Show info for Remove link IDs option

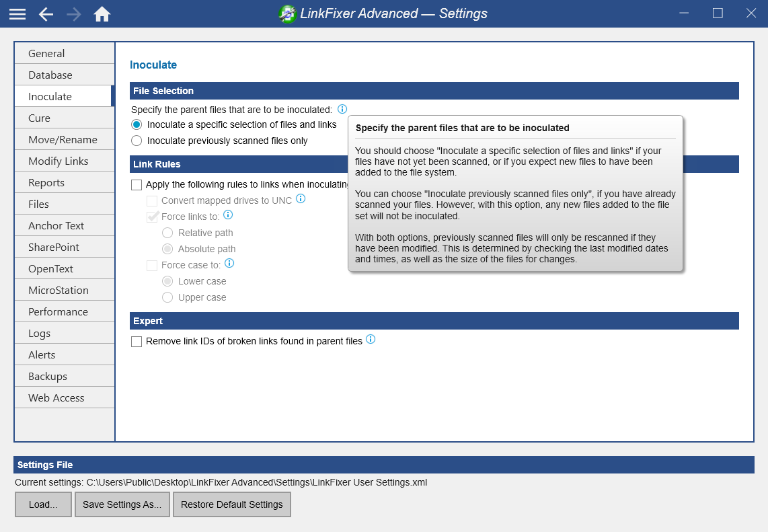click(371, 339)
